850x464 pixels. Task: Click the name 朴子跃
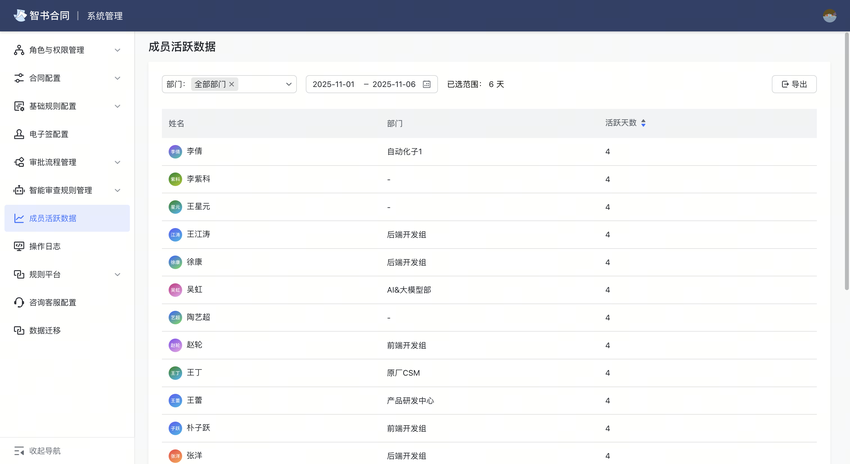pyautogui.click(x=198, y=428)
